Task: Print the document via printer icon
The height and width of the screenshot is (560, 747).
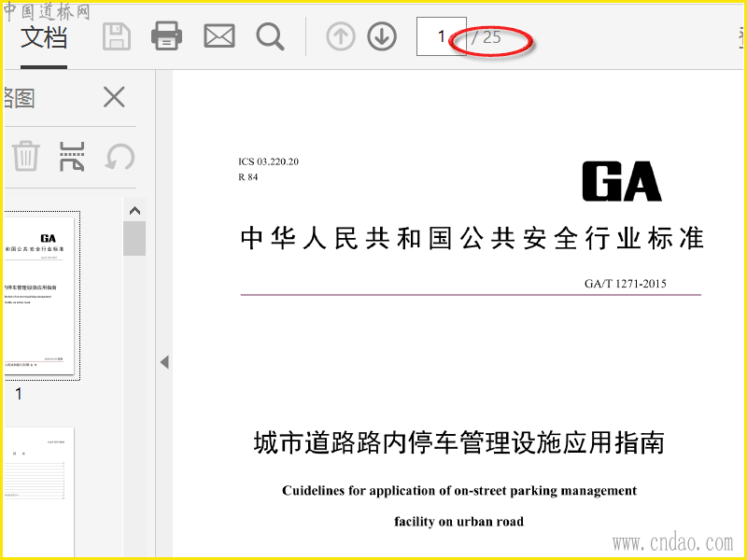Action: [166, 36]
